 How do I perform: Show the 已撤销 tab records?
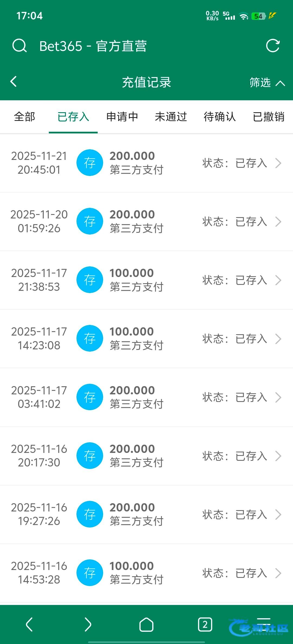pyautogui.click(x=269, y=117)
